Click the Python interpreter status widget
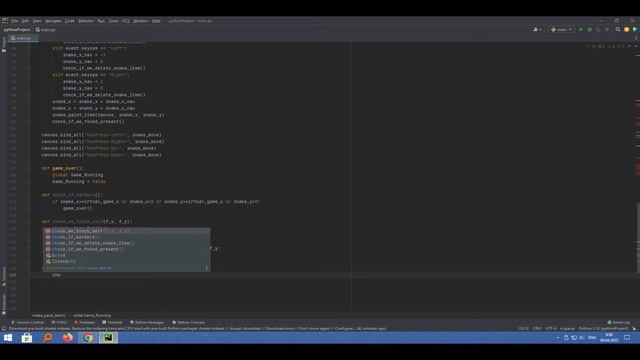 point(604,329)
